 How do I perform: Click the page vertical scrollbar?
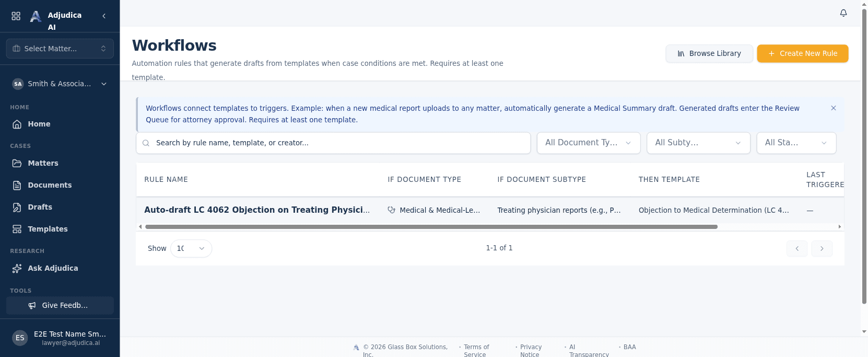click(864, 156)
